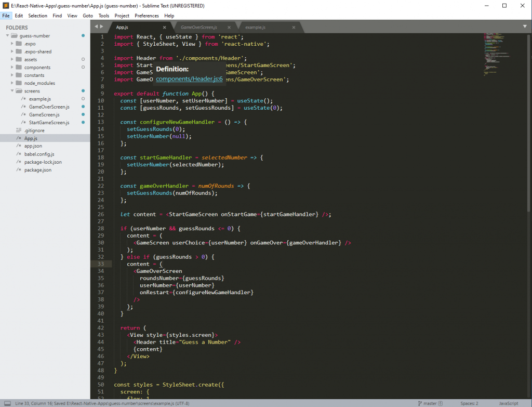Close the GameOverScreen.js tab
The image size is (532, 407).
(x=229, y=27)
